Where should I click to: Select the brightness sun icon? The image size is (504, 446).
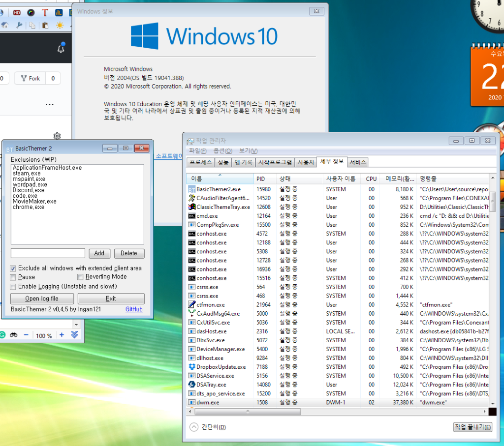(x=60, y=25)
